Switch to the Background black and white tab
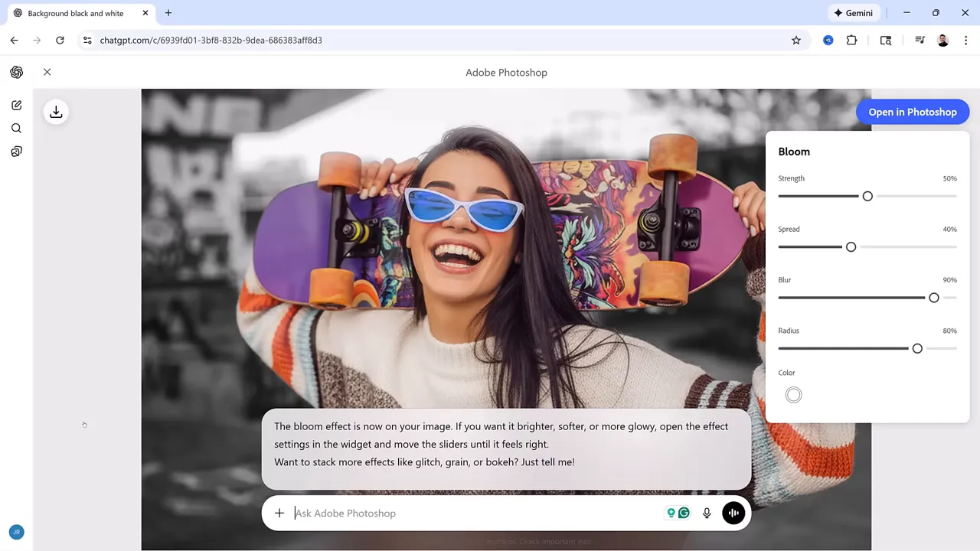Image resolution: width=980 pixels, height=551 pixels. [x=77, y=13]
